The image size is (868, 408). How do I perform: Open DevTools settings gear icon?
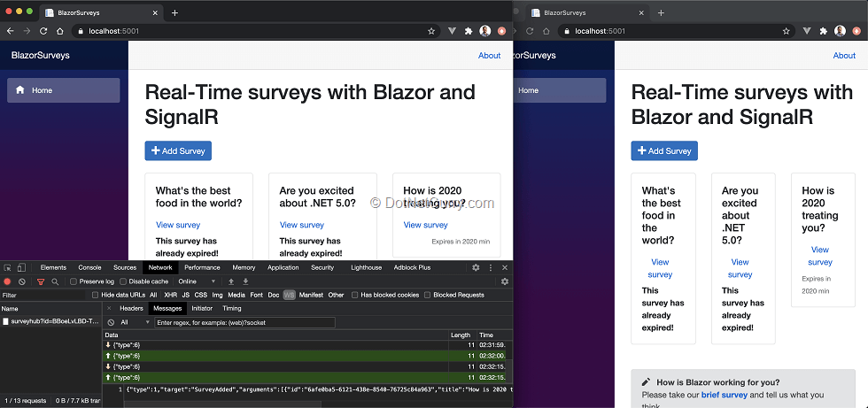(x=476, y=267)
